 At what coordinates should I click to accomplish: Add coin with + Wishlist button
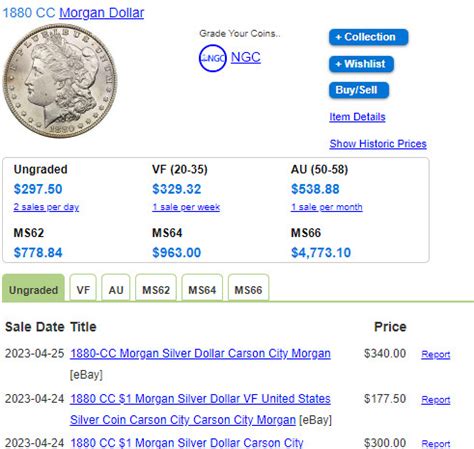point(361,64)
